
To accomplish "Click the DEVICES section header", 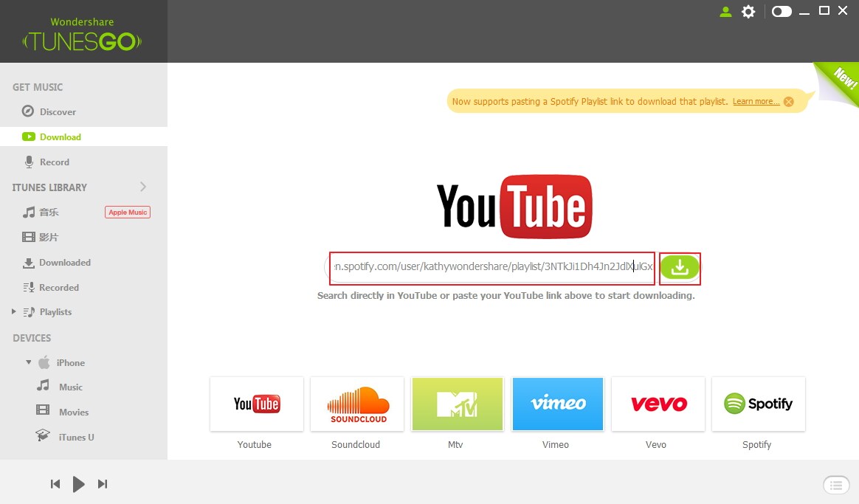I will [x=32, y=338].
